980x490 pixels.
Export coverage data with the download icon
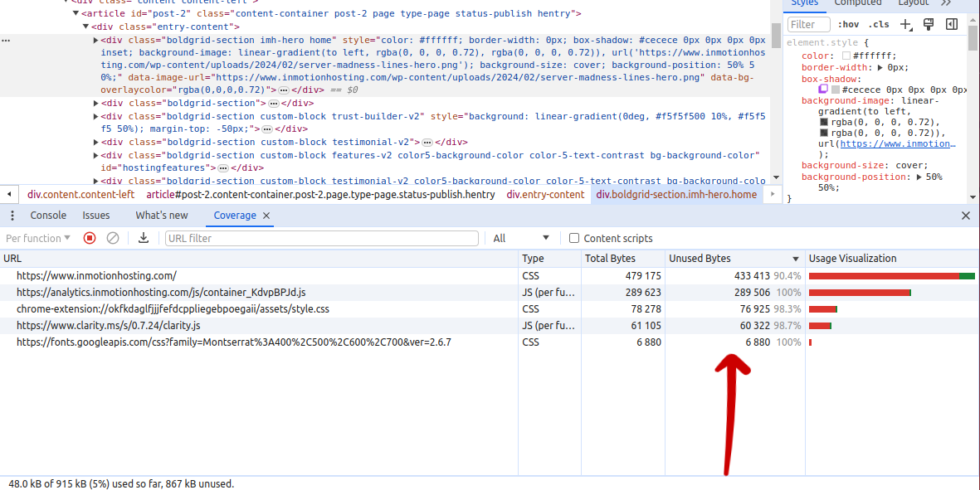coord(143,238)
